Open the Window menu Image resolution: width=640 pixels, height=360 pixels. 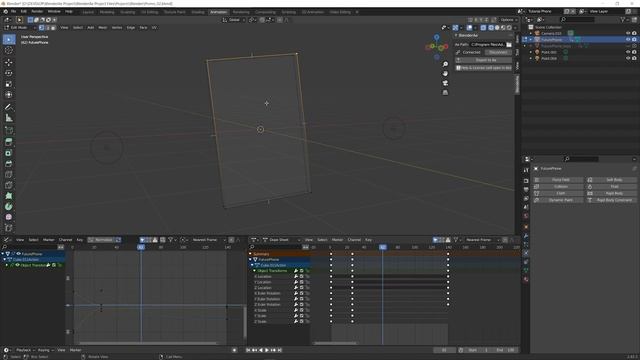click(54, 11)
